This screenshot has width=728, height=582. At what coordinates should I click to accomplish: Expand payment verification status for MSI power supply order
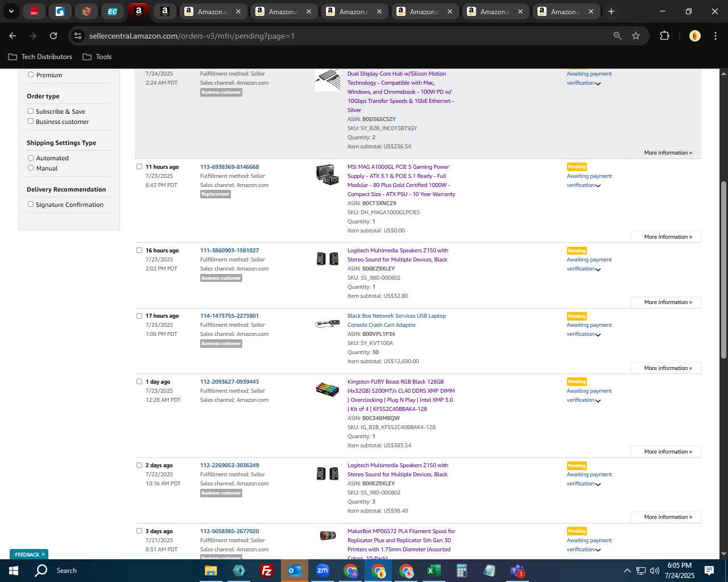598,186
